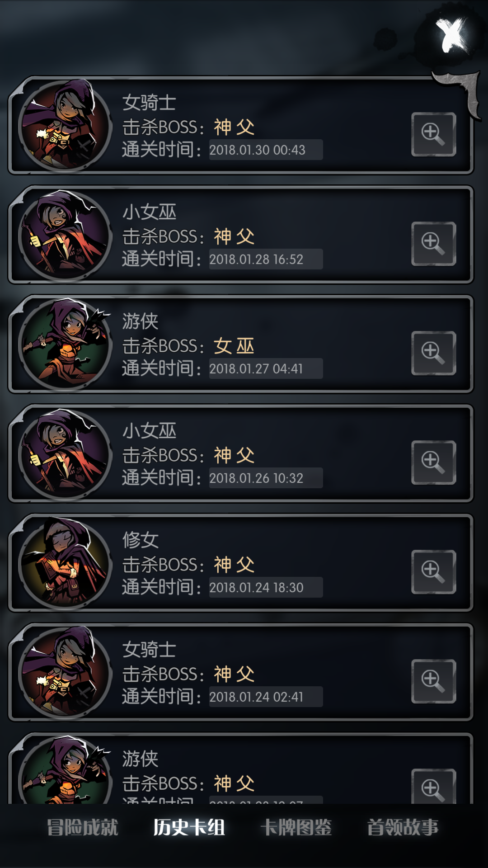Open the 卡牌图鉴 tab

point(296,828)
